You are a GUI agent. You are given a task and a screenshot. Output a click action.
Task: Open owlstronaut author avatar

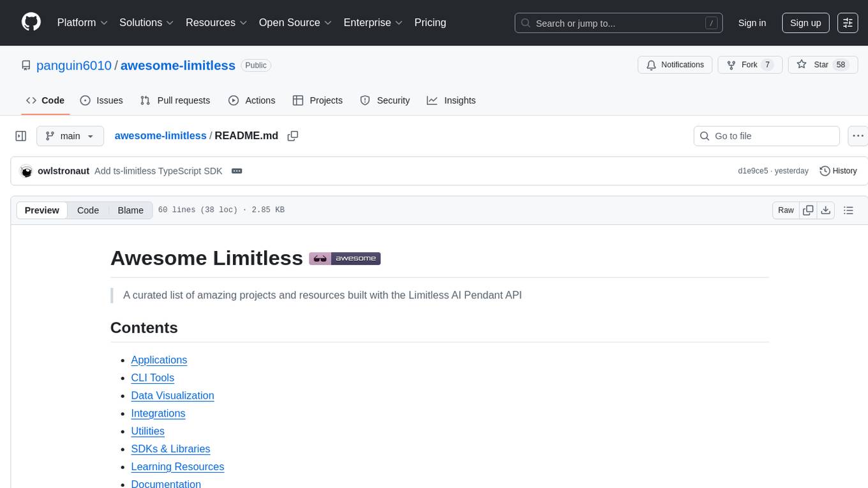point(26,171)
